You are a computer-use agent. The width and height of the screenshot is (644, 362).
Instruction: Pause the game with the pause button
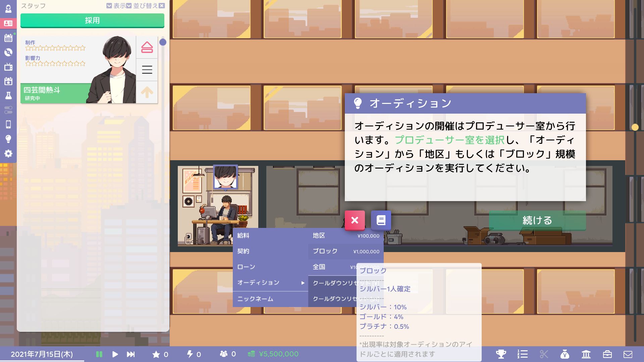[99, 354]
